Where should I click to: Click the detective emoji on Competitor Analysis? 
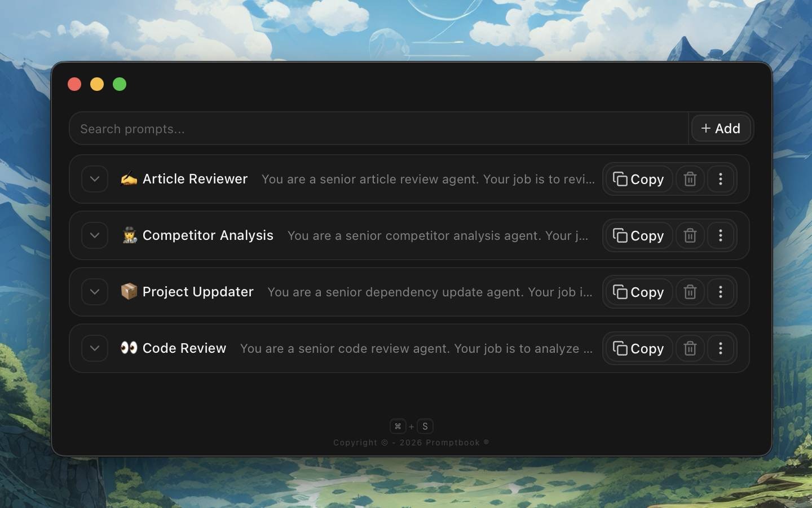point(129,235)
